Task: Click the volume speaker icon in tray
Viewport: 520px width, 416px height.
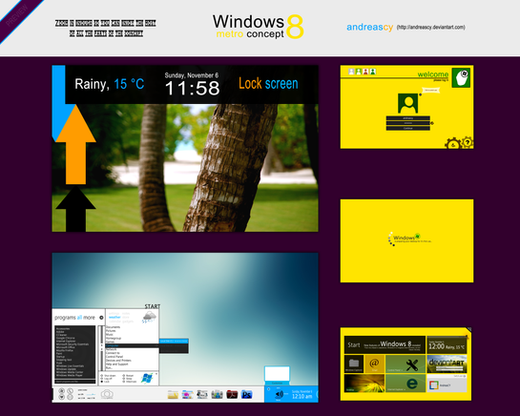Action: point(279,395)
